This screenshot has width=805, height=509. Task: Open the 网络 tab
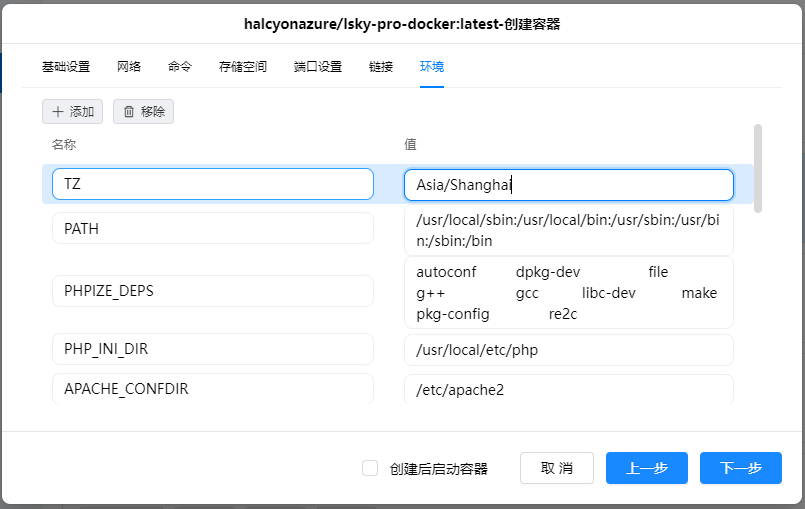pyautogui.click(x=129, y=67)
